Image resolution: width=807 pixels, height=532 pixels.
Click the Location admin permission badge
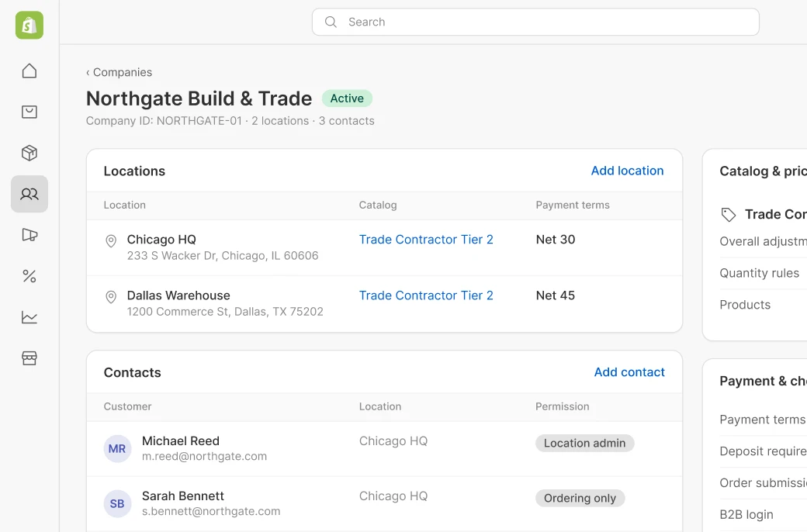click(584, 444)
